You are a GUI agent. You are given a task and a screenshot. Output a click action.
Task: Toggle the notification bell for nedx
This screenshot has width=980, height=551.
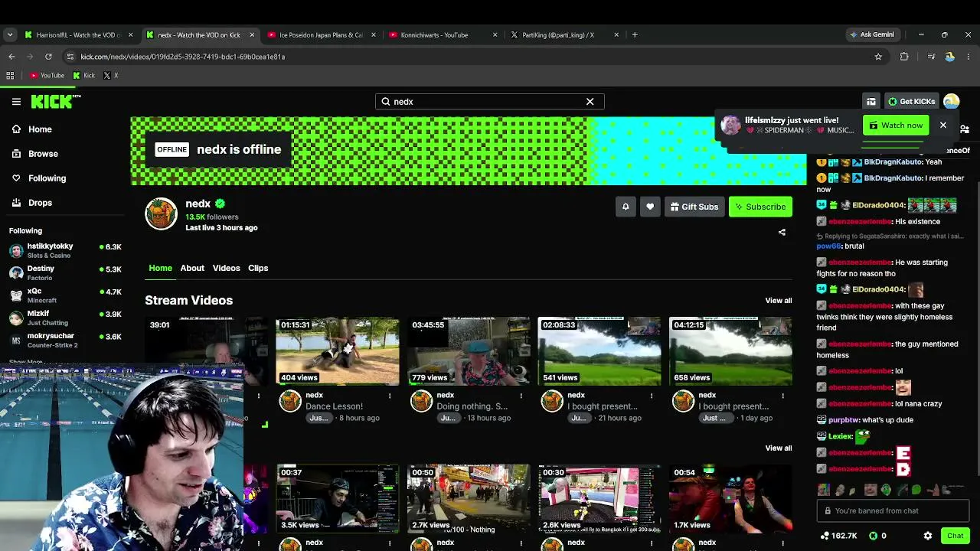click(626, 207)
